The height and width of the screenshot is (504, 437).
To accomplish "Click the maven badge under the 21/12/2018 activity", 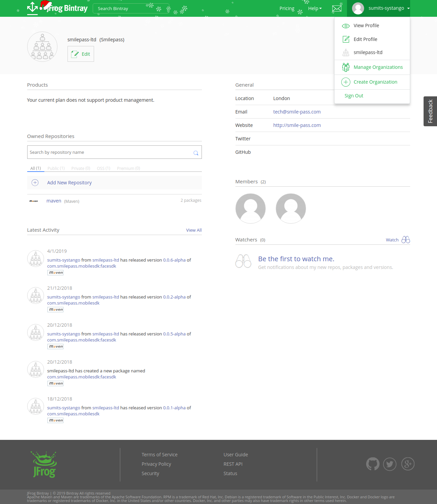I will pyautogui.click(x=55, y=310).
